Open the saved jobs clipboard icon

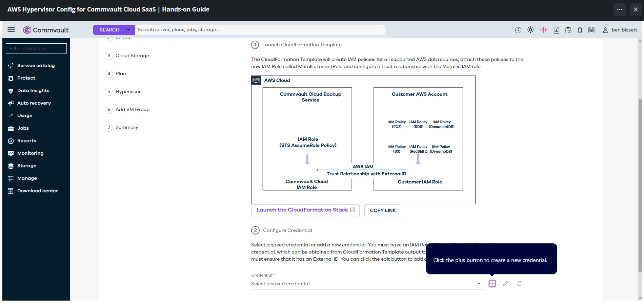coord(568,30)
